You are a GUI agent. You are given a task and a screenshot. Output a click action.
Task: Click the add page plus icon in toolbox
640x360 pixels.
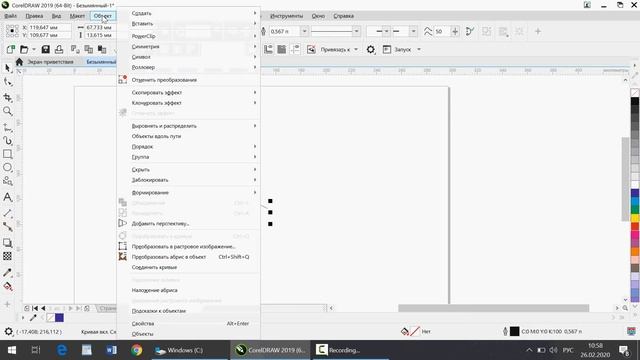tap(7, 304)
